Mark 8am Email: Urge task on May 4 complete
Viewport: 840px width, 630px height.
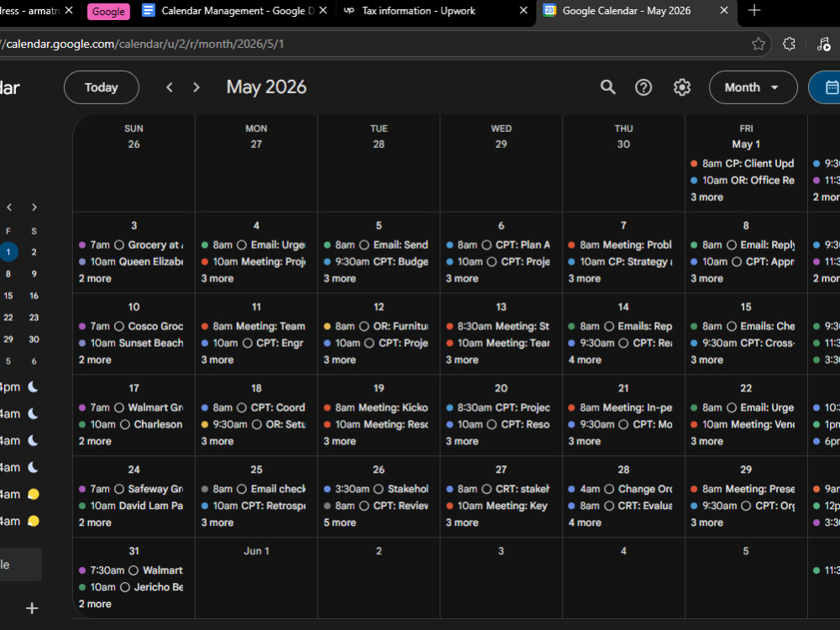pyautogui.click(x=242, y=244)
